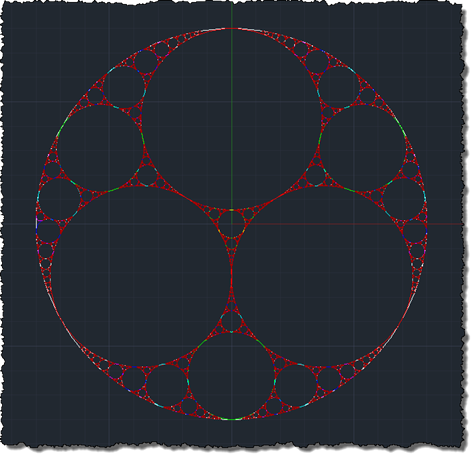Select the large bottom-left circle
The height and width of the screenshot is (458, 475).
141,276
